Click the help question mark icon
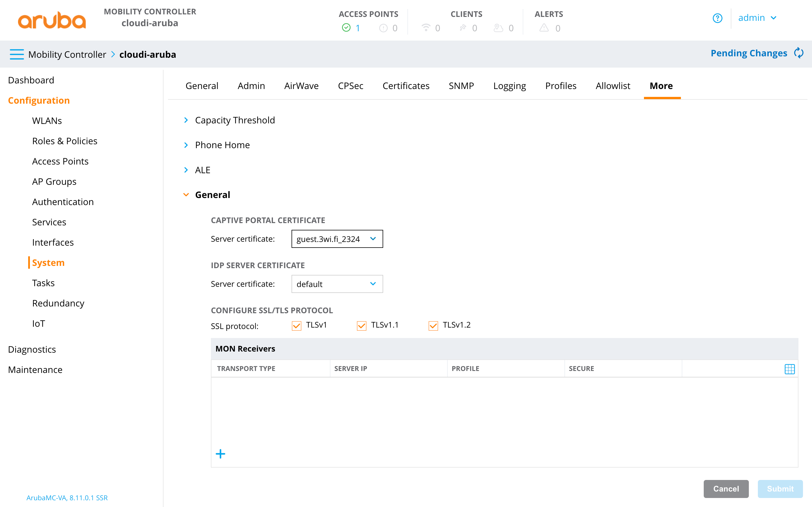The image size is (812, 507). tap(718, 18)
